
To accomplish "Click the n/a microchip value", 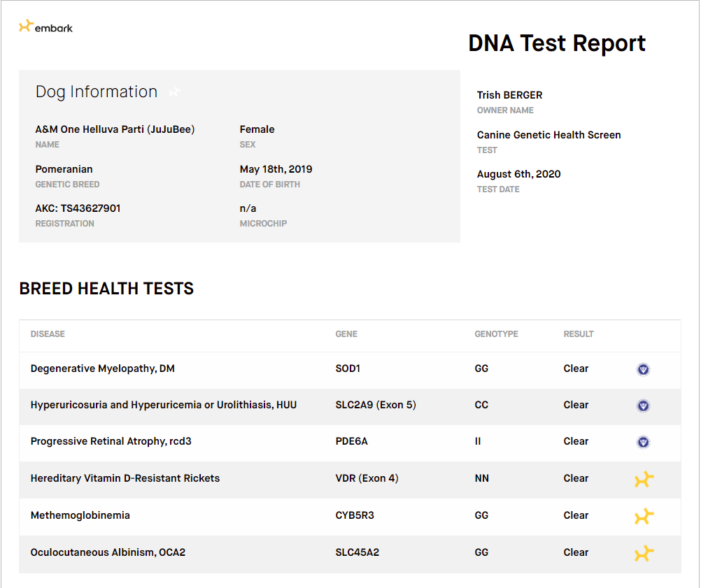I will click(x=248, y=208).
